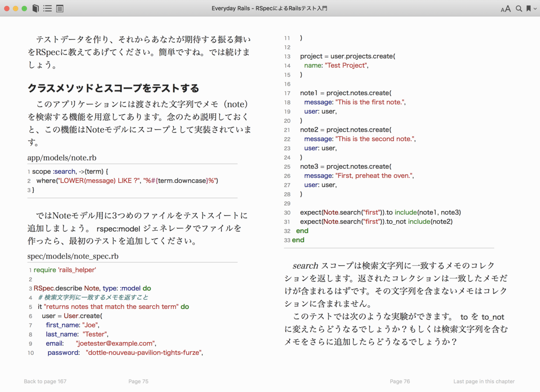Click the joetester@example.com email line
The height and width of the screenshot is (392, 540).
point(101,343)
